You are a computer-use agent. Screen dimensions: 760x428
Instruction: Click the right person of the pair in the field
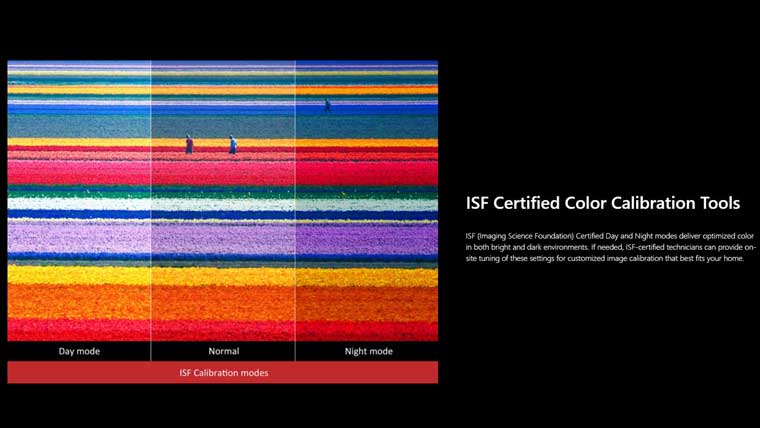point(233,145)
